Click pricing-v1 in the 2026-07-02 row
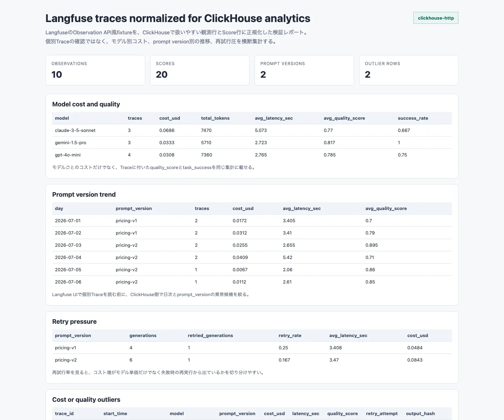The image size is (504, 420). [126, 233]
